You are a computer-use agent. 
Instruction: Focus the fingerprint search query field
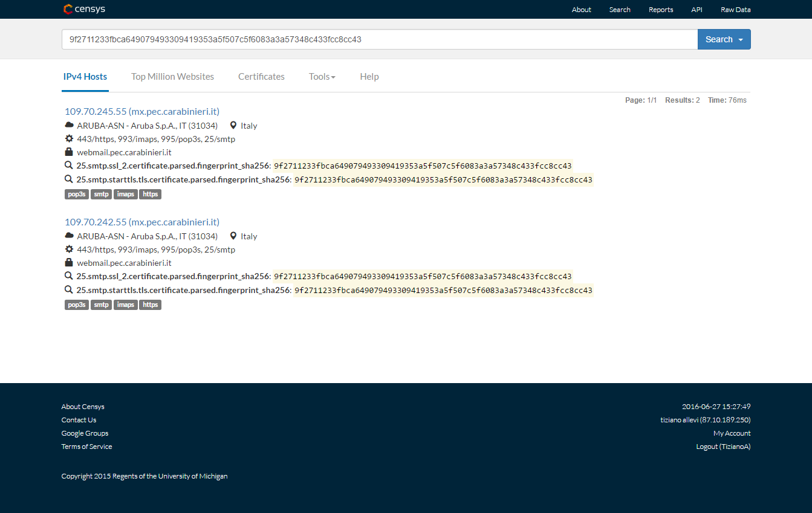point(380,39)
